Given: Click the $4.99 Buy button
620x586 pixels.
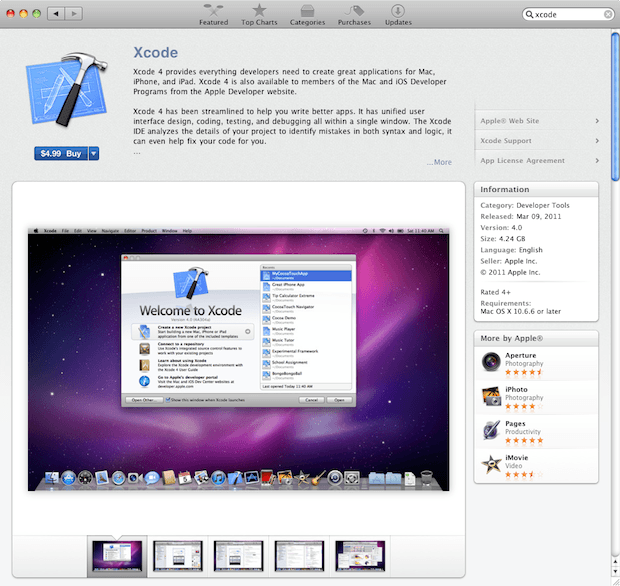Looking at the screenshot, I should 61,154.
